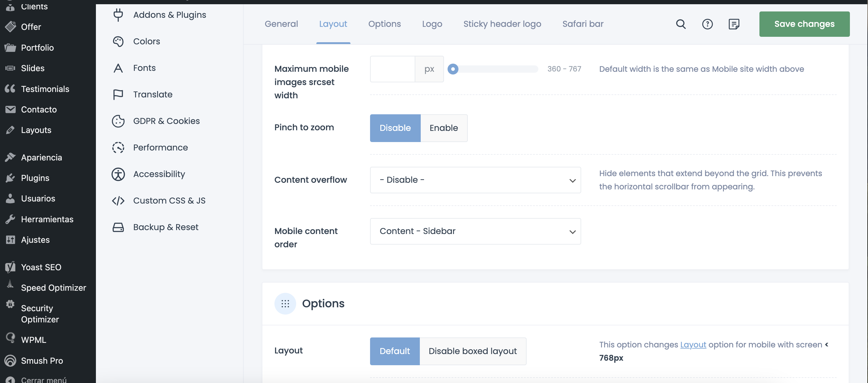Click the Yoast SEO icon
This screenshot has height=383, width=868.
click(11, 267)
